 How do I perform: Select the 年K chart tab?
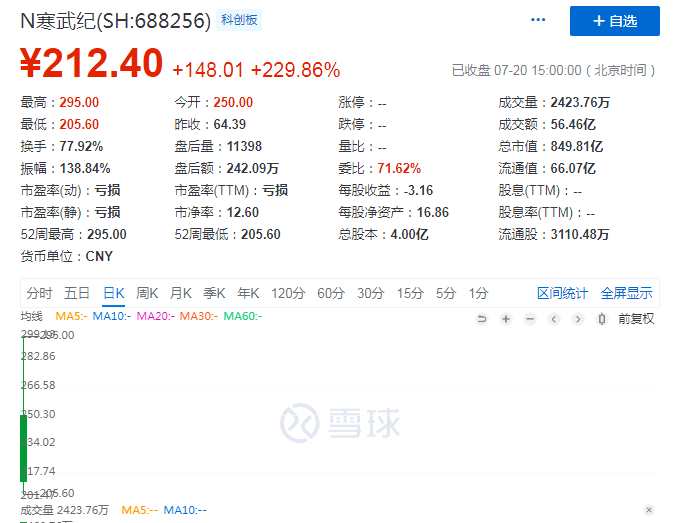tap(248, 293)
